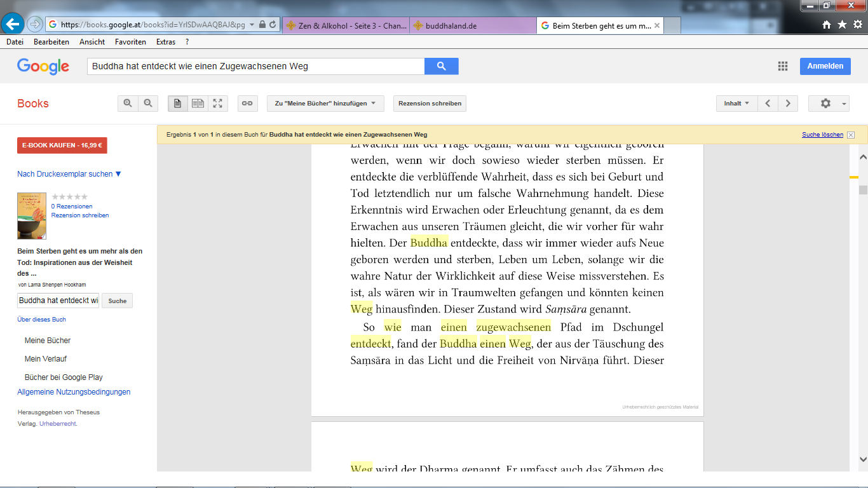Viewport: 868px width, 488px height.
Task: Close the search result yellow bar
Action: click(851, 135)
